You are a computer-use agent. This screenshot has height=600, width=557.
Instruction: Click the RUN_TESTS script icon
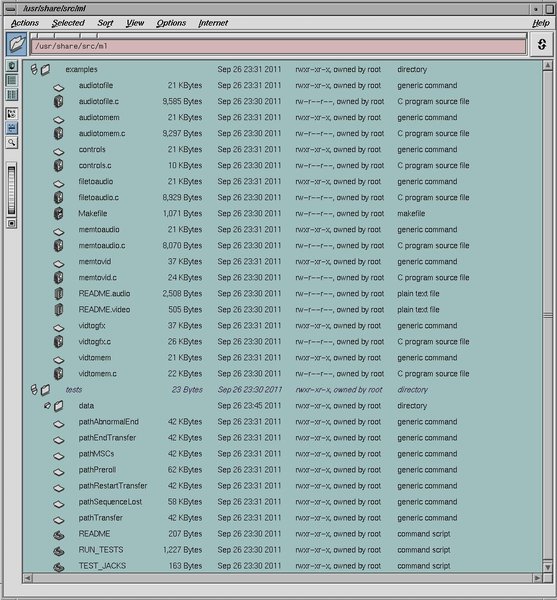59,551
